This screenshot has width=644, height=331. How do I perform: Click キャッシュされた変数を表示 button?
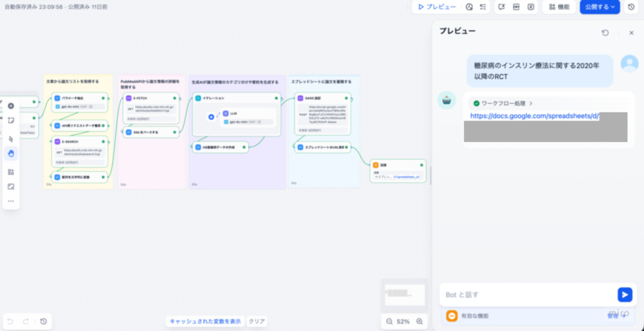coord(205,321)
